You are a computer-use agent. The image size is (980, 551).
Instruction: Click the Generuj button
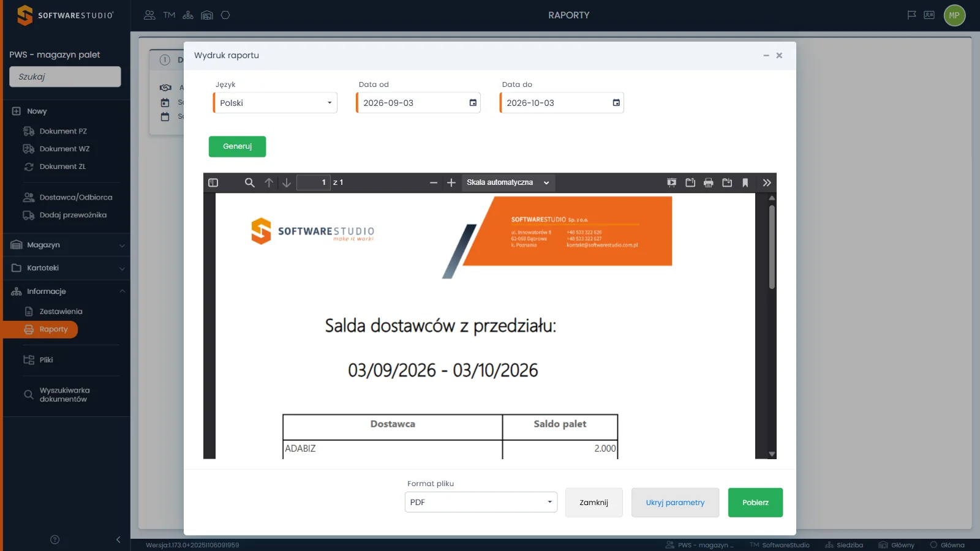point(237,146)
